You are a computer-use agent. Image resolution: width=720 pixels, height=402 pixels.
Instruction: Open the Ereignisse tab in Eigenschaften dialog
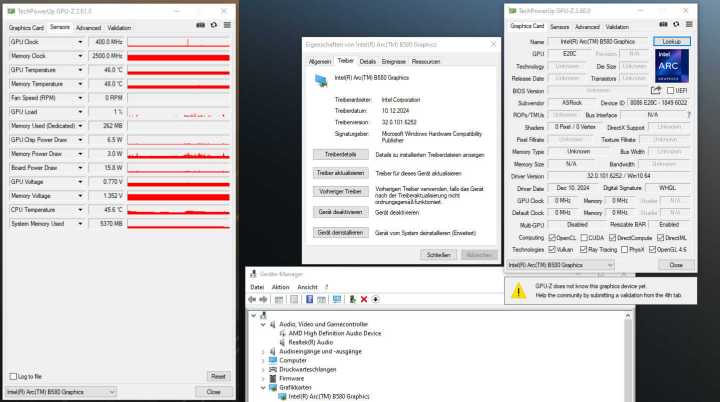pyautogui.click(x=394, y=62)
